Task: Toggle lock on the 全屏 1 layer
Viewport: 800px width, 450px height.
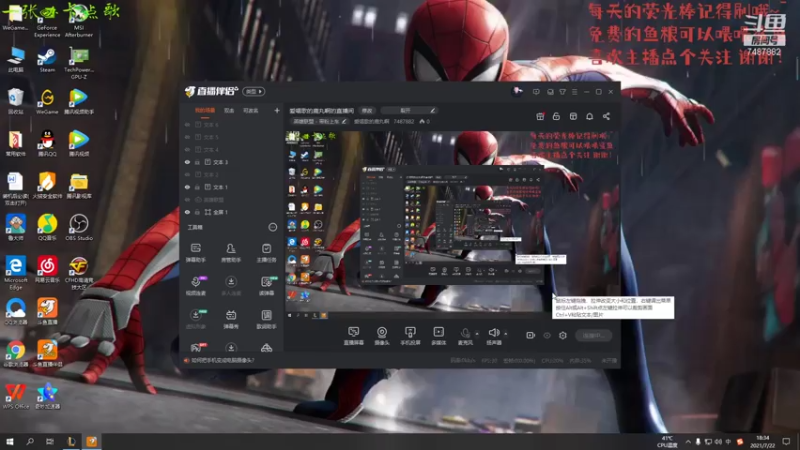Action: pyautogui.click(x=197, y=212)
